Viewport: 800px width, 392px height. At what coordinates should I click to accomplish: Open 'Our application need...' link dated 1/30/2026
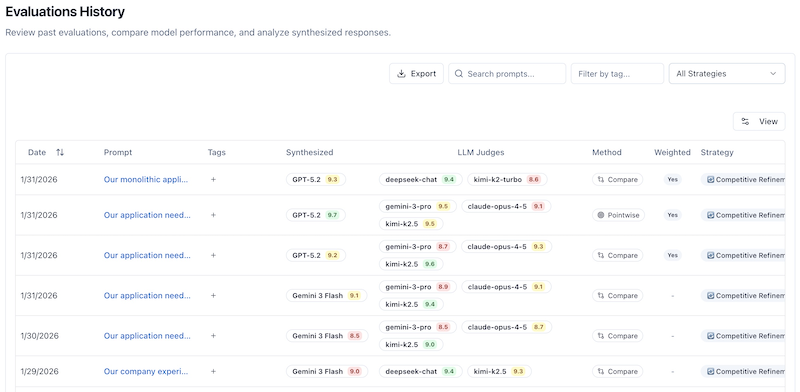147,336
